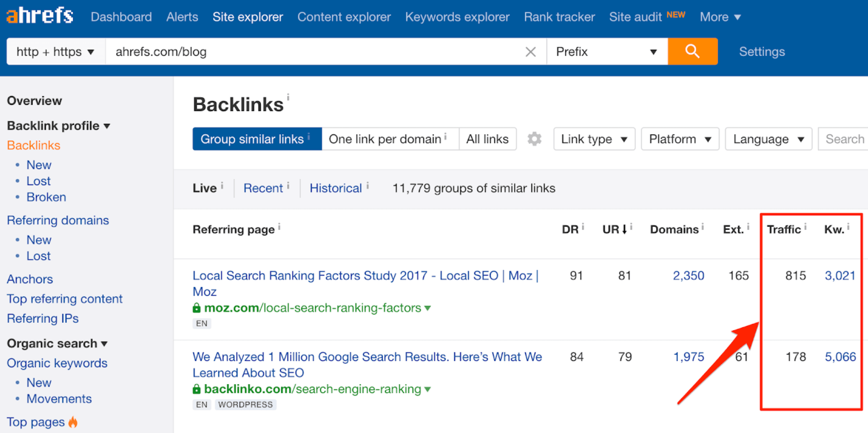Viewport: 868px width, 433px height.
Task: Collapse the Organic search section
Action: (x=57, y=343)
